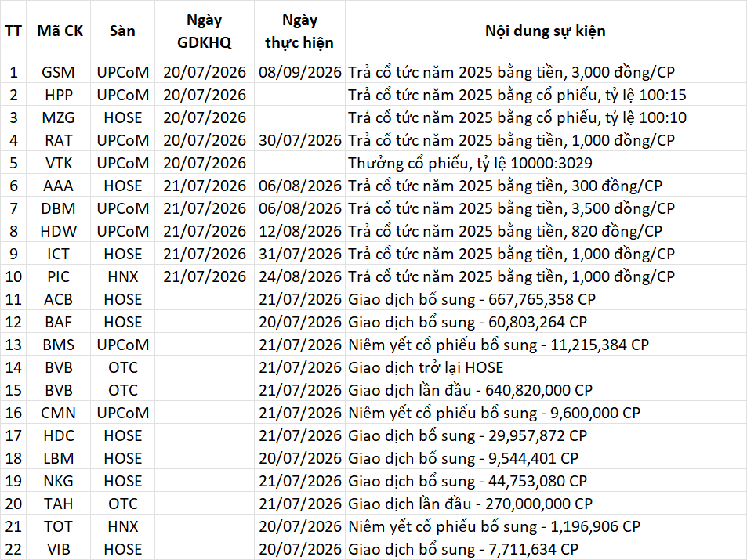The height and width of the screenshot is (560, 747).
Task: Select row number 13 cell
Action: pos(13,345)
